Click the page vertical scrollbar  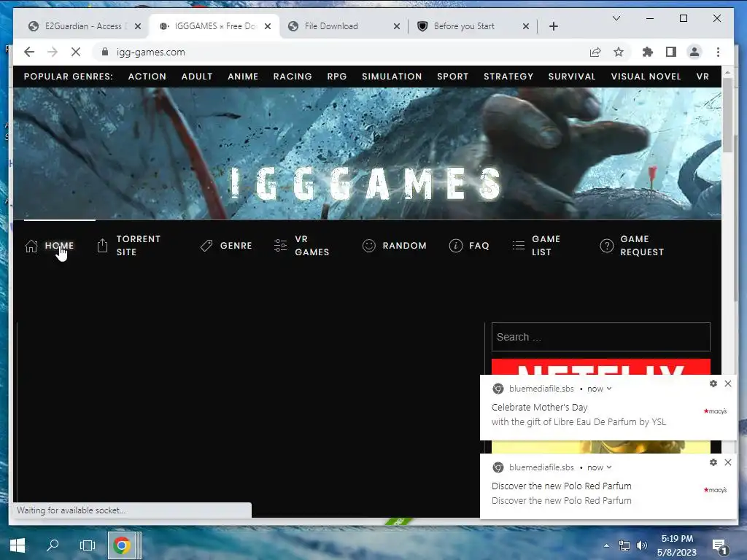click(x=727, y=114)
